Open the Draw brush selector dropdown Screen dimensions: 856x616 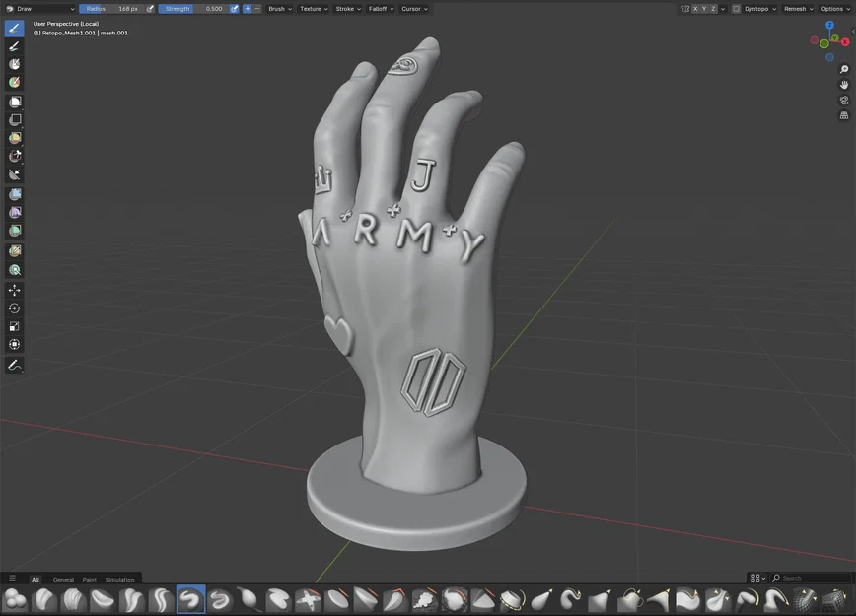pos(39,9)
